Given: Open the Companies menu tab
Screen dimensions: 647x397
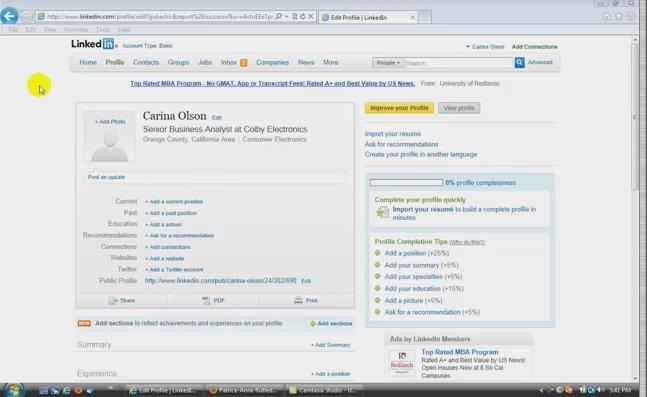Looking at the screenshot, I should pyautogui.click(x=272, y=62).
